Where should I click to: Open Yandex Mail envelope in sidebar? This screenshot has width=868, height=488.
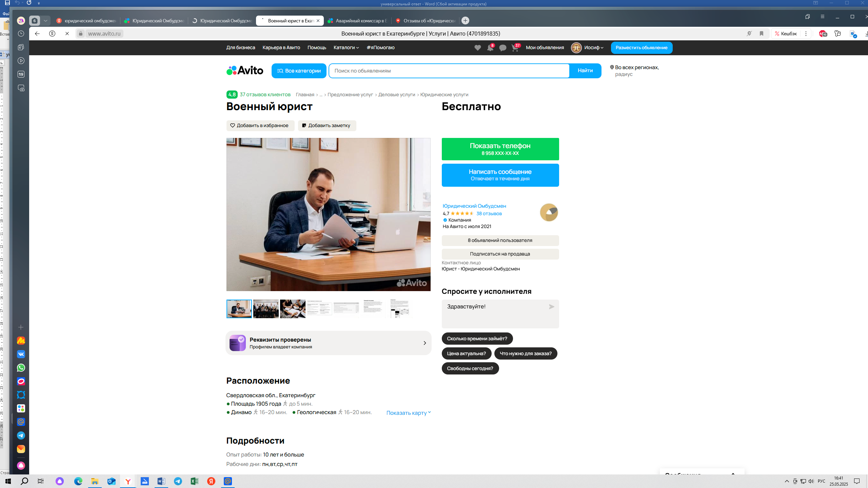(x=21, y=449)
